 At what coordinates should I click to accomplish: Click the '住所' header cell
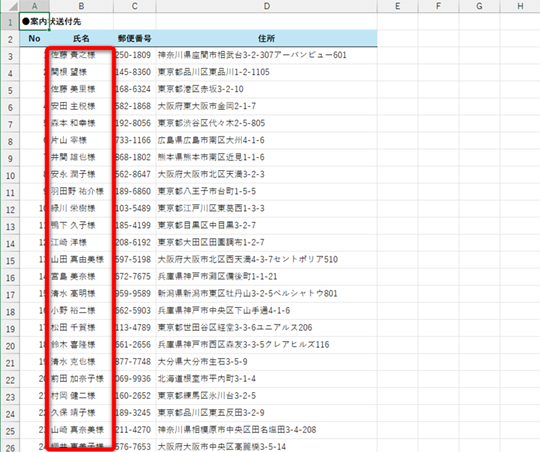267,39
